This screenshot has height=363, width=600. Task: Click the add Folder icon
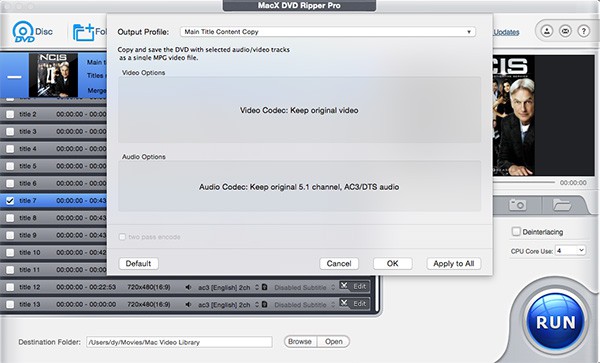(84, 32)
